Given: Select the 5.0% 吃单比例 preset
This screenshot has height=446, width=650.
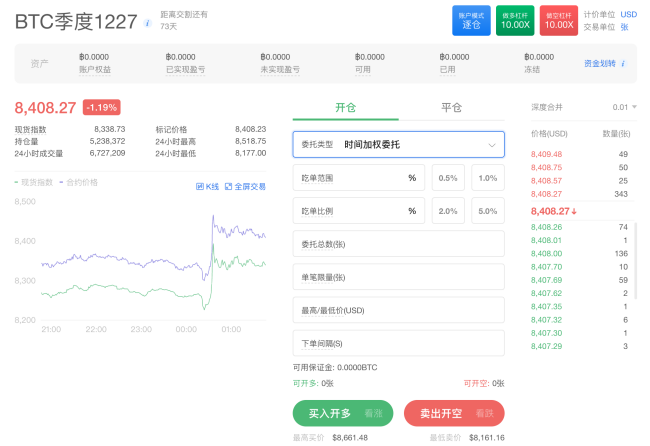Looking at the screenshot, I should click(x=488, y=211).
